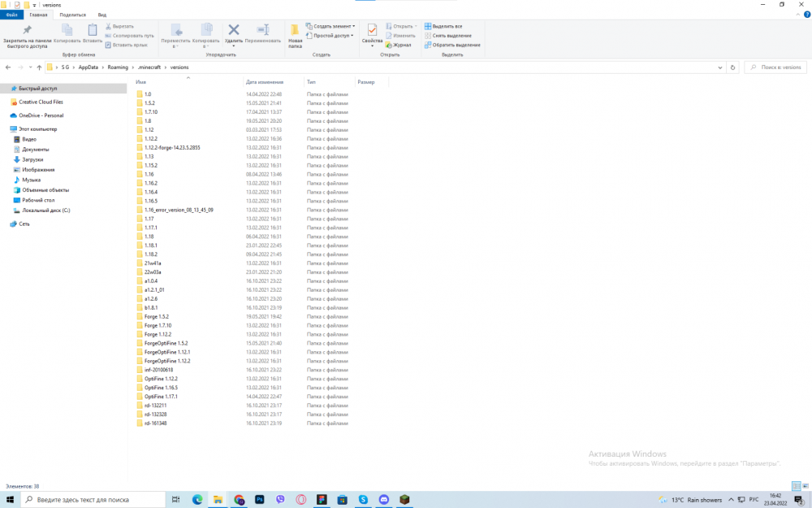The height and width of the screenshot is (508, 812).
Task: Click the Back navigation arrow
Action: point(8,67)
